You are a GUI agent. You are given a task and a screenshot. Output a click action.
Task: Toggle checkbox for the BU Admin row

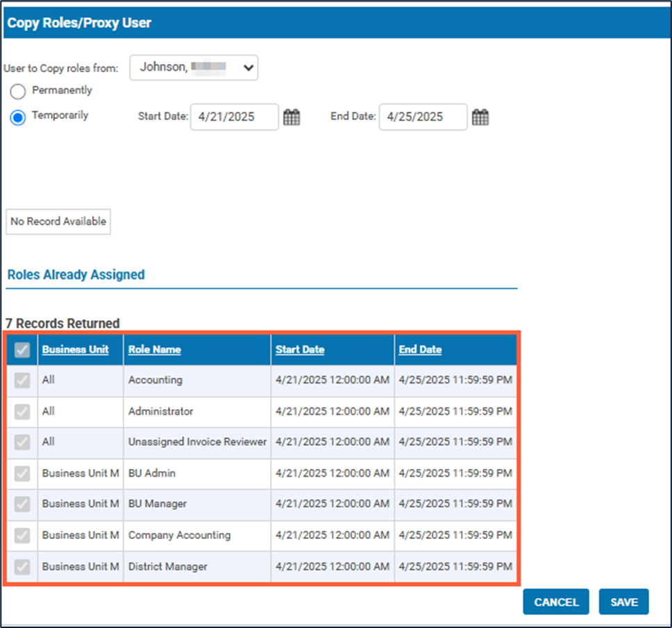pos(22,474)
